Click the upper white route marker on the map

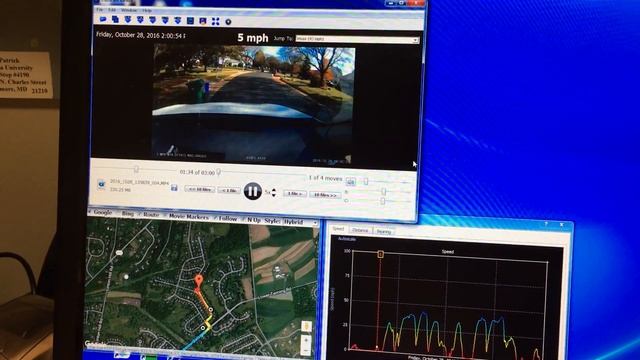(211, 310)
